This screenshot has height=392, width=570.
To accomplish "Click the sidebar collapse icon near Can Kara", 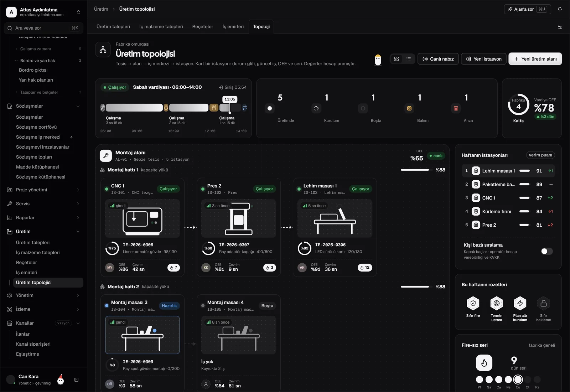I will click(x=76, y=380).
